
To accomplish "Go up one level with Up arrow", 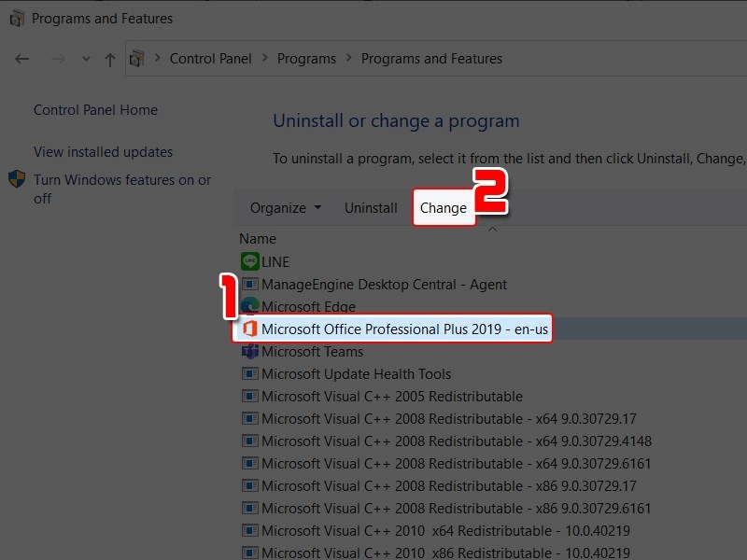I will (x=110, y=60).
